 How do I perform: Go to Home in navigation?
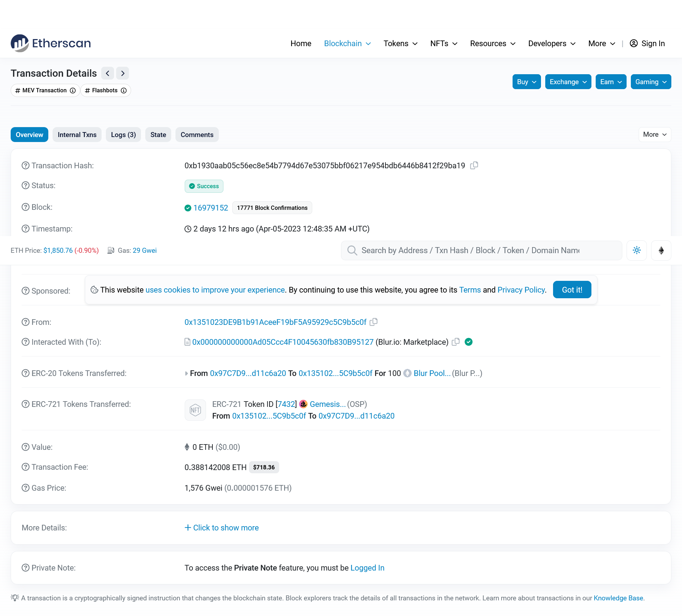301,43
